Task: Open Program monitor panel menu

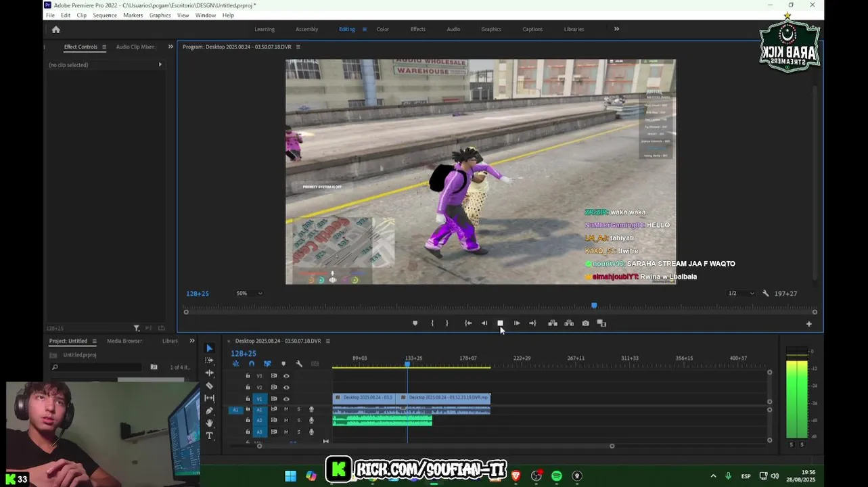Action: click(298, 47)
